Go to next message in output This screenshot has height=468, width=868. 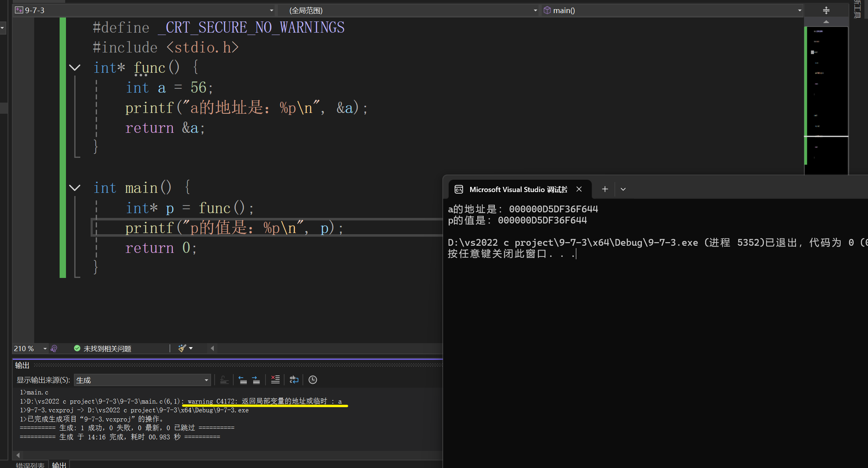pos(256,380)
